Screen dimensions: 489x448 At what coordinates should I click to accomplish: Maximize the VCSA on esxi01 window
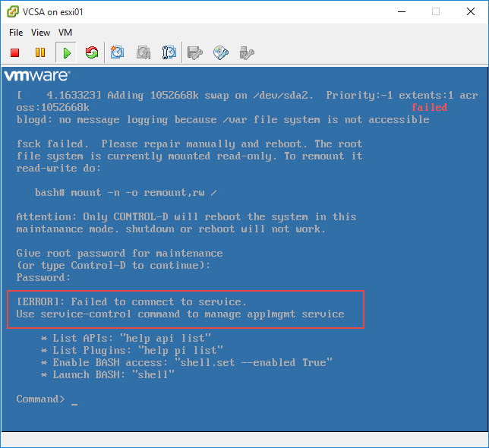click(x=436, y=11)
